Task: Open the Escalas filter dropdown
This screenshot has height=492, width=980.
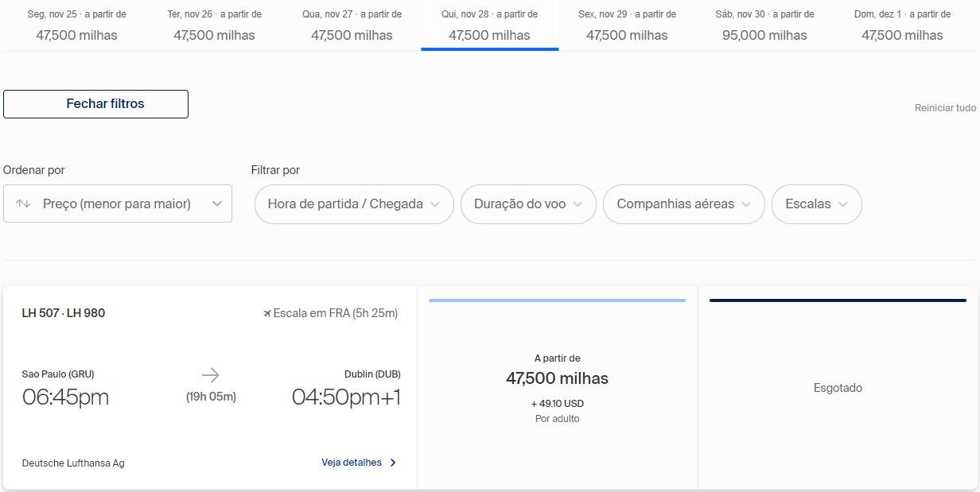Action: (x=816, y=204)
